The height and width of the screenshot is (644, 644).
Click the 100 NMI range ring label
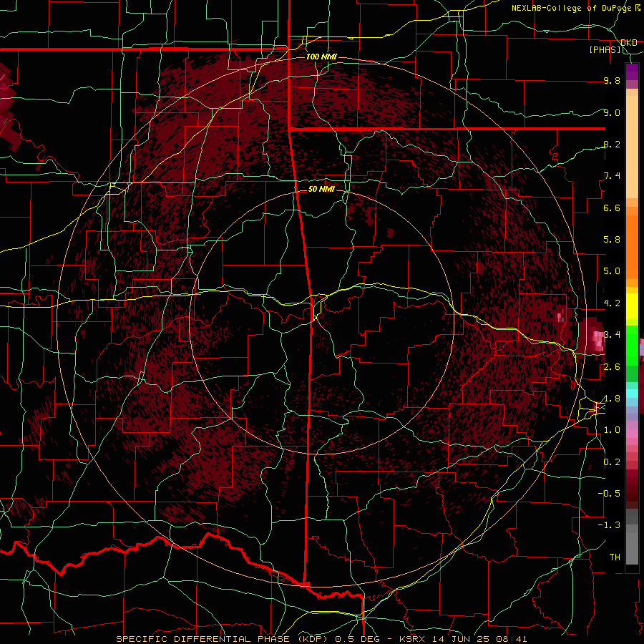pos(321,57)
